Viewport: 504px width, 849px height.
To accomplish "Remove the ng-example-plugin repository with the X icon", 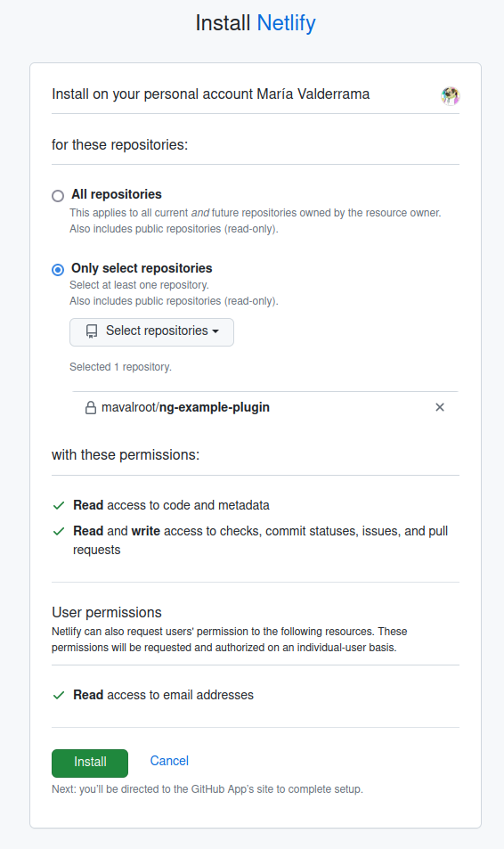I will click(440, 407).
